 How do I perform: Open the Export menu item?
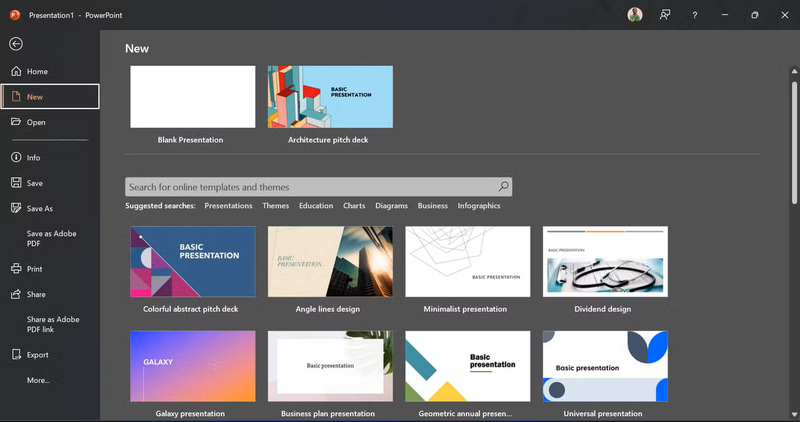37,355
